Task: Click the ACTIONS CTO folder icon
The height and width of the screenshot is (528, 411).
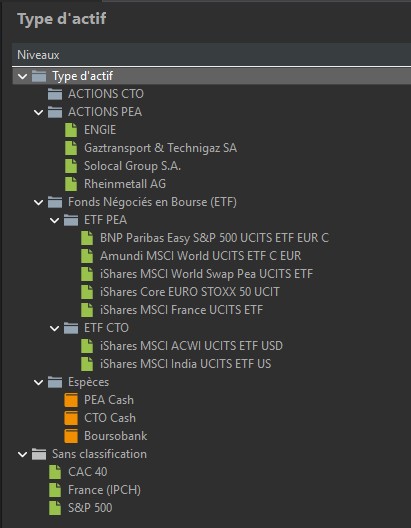Action: [55, 94]
